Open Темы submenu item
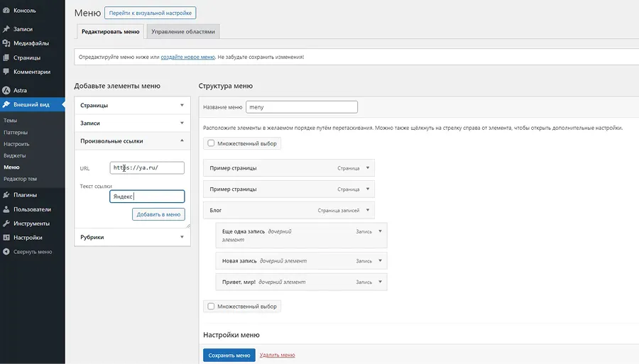Image resolution: width=639 pixels, height=364 pixels. coord(10,121)
